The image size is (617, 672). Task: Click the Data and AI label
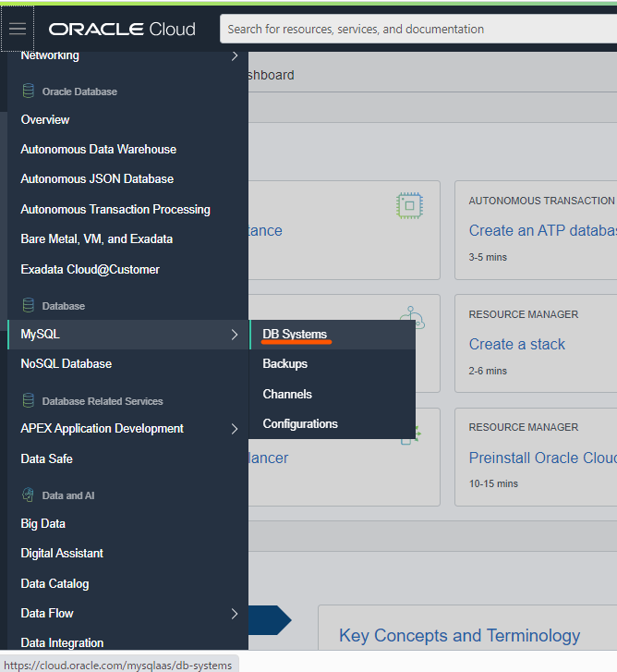[68, 495]
